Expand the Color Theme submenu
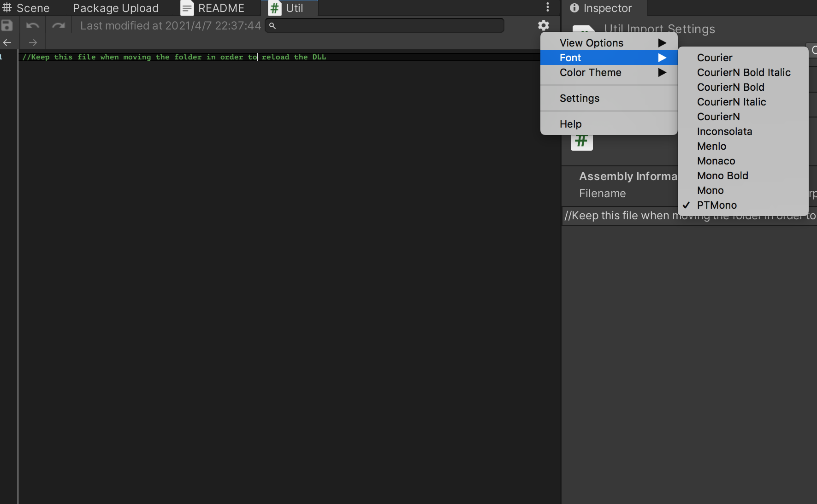817x504 pixels. pyautogui.click(x=590, y=72)
